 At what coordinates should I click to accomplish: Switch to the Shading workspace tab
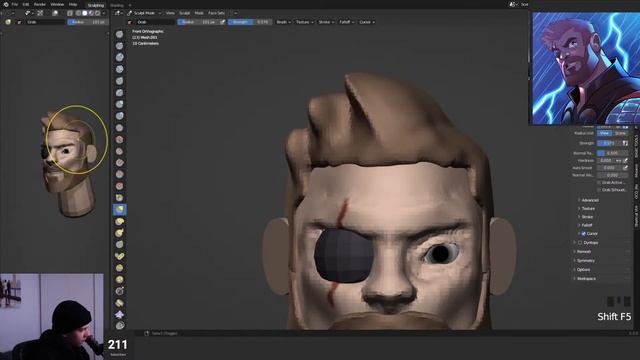117,5
